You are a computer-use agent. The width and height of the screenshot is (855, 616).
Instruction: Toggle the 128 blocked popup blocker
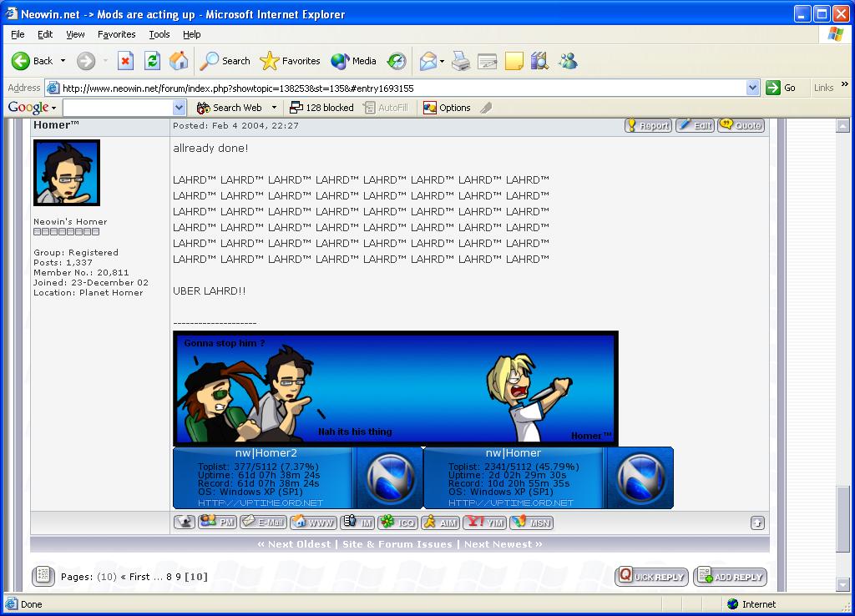click(x=321, y=108)
